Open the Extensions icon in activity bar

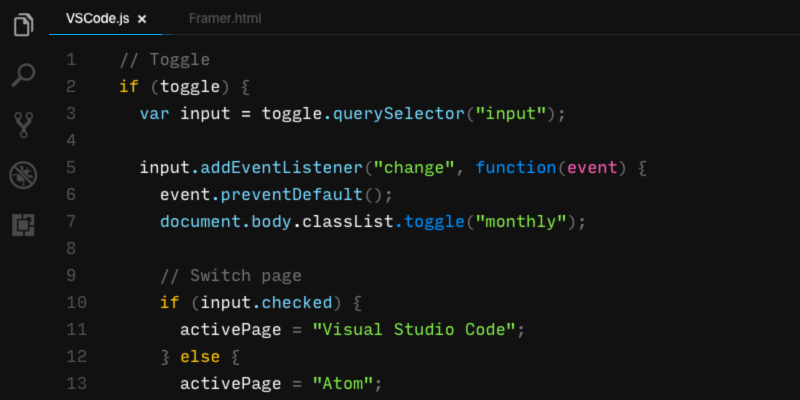click(23, 225)
